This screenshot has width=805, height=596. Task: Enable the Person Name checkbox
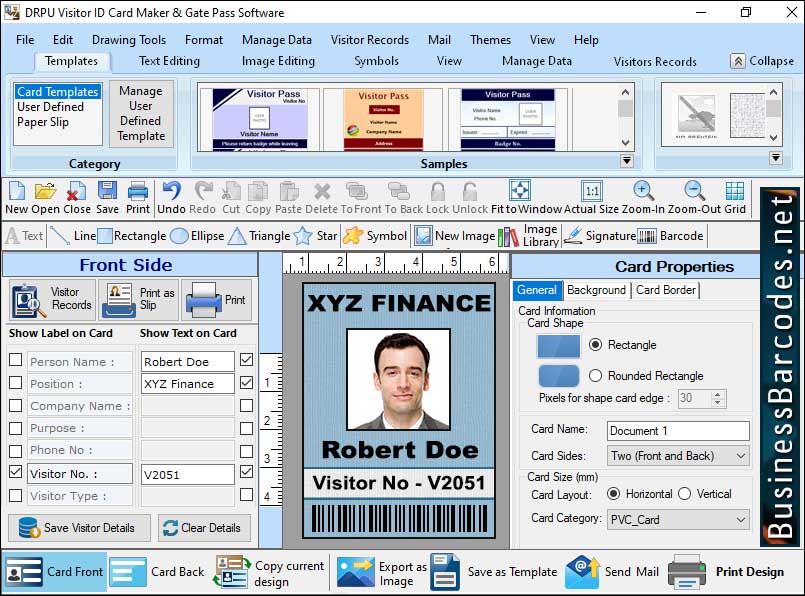(x=14, y=361)
